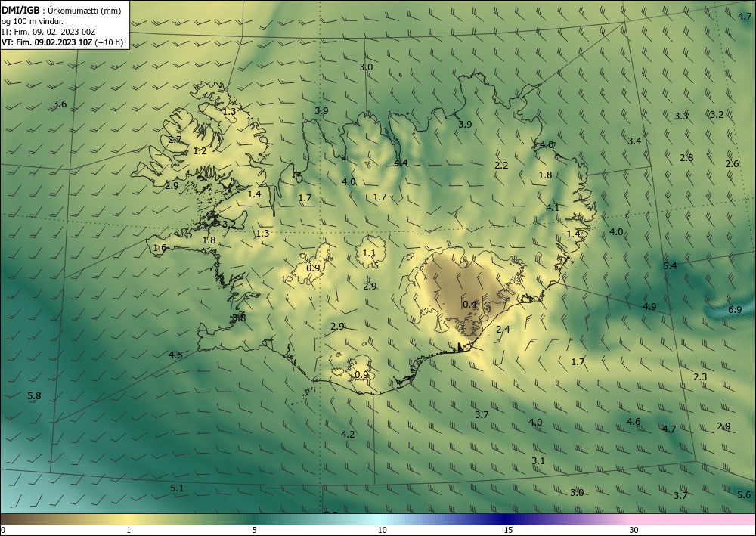Click the 2.2 value on the map
Screen dimensions: 756x536
click(501, 166)
